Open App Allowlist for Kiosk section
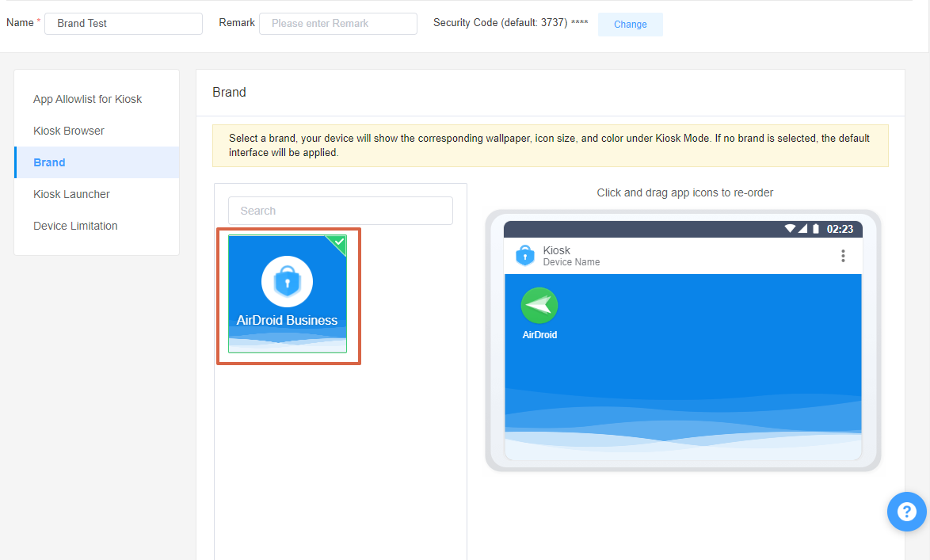This screenshot has height=560, width=930. click(x=87, y=99)
